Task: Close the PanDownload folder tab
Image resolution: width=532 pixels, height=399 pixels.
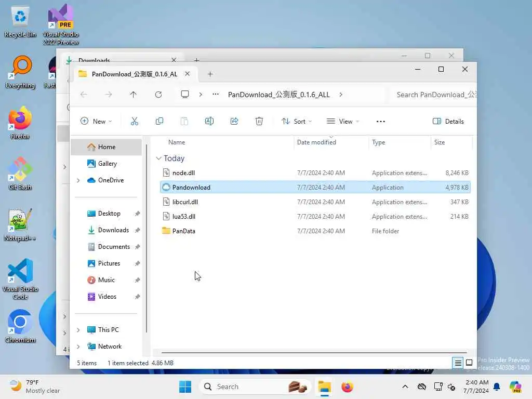Action: pyautogui.click(x=187, y=74)
